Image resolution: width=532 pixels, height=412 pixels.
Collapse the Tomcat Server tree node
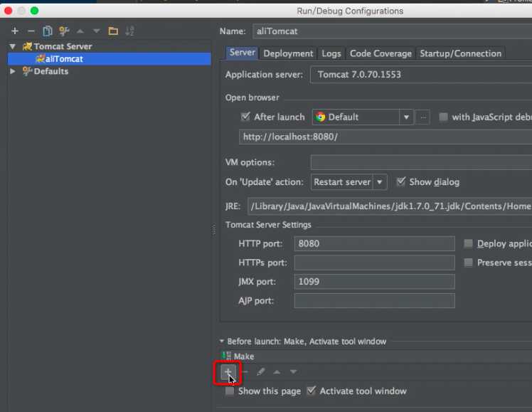pyautogui.click(x=13, y=46)
